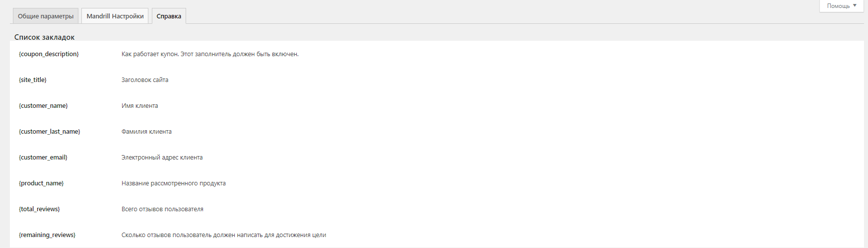868x248 pixels.
Task: Click the {total_reviews} placeholder
Action: (39, 209)
